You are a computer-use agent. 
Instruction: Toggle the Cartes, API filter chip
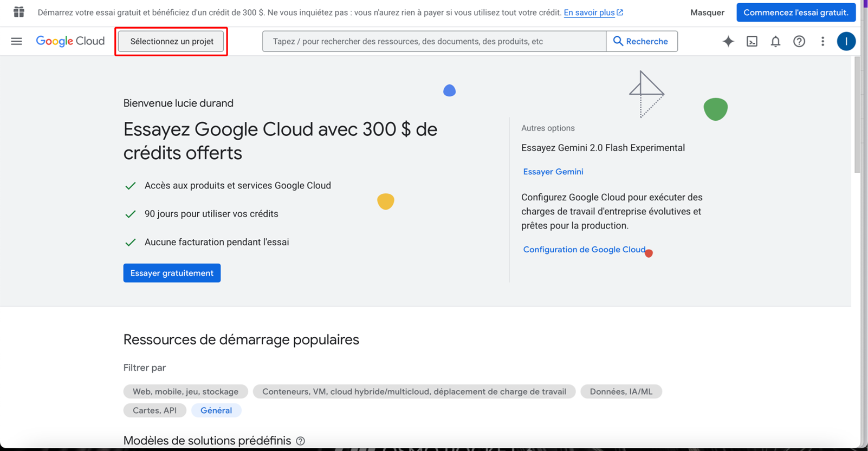coord(154,410)
